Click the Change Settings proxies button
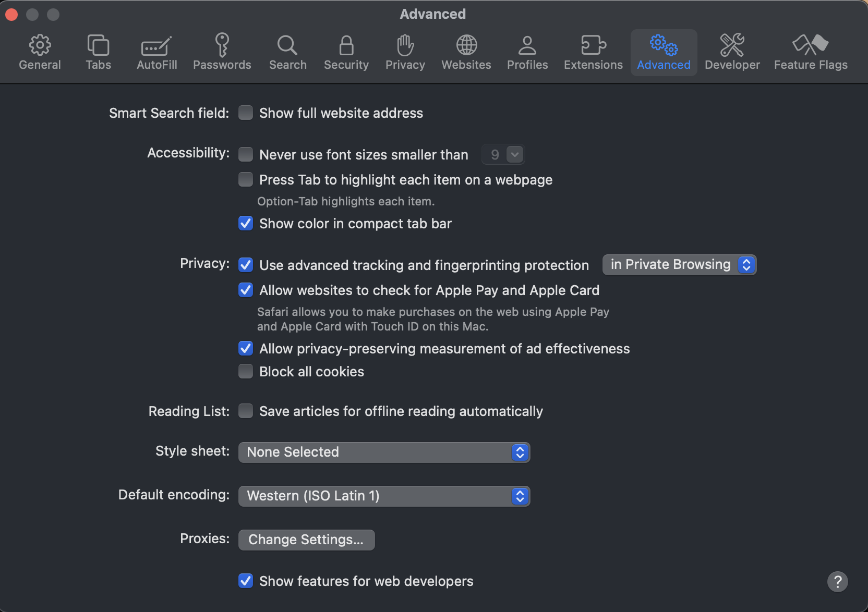Screen dimensions: 868x612 306,540
